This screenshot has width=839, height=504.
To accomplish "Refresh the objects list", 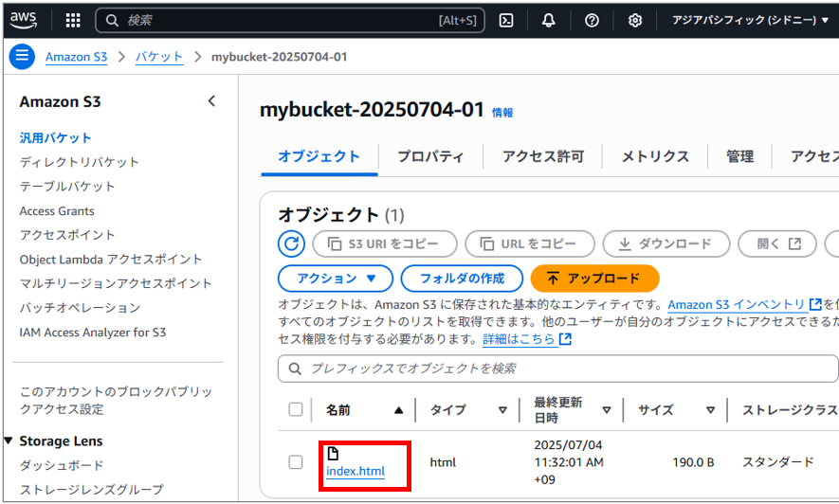I will coord(291,244).
